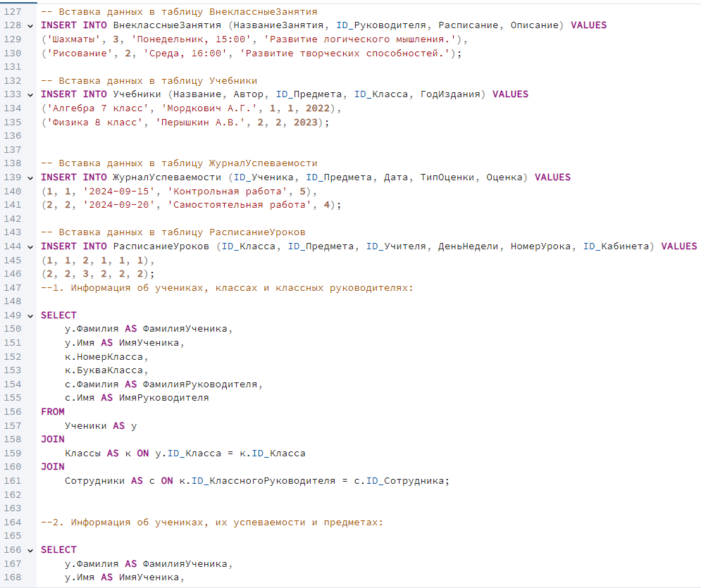Click table name Сотрудники on line 161
Screen dimensions: 701x588
pyautogui.click(x=95, y=481)
